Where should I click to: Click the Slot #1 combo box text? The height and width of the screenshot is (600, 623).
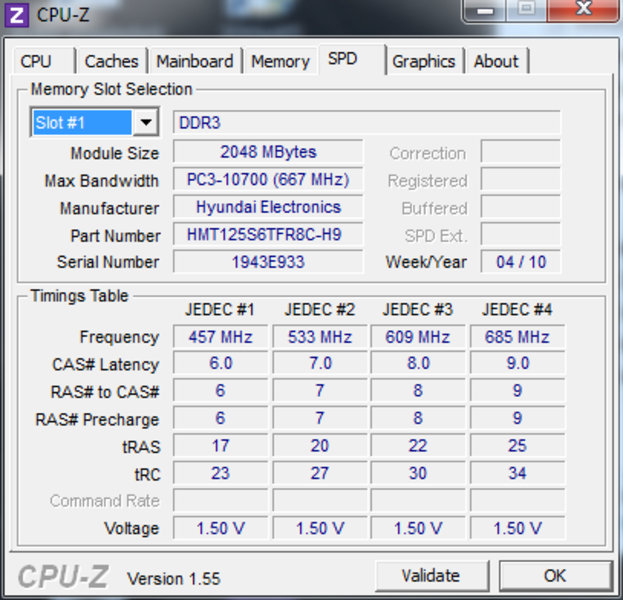(x=82, y=122)
